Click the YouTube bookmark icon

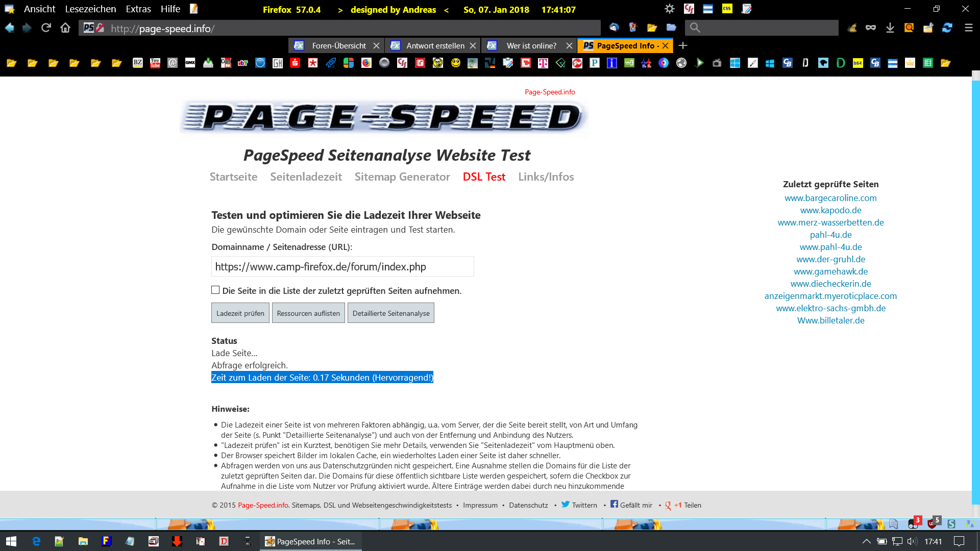coord(155,63)
